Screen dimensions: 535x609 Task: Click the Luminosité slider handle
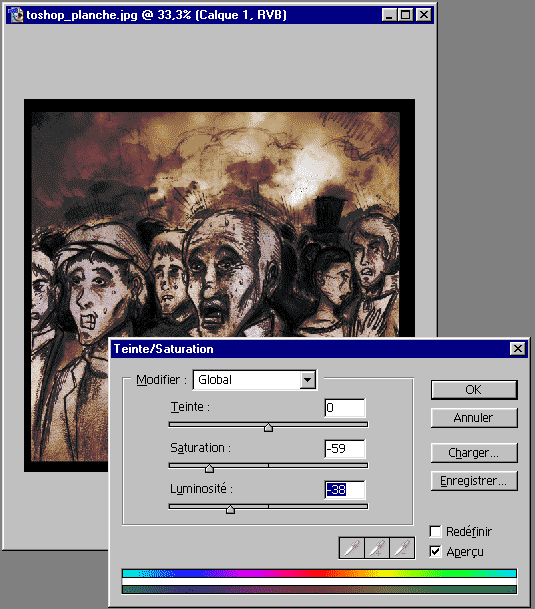tap(230, 509)
